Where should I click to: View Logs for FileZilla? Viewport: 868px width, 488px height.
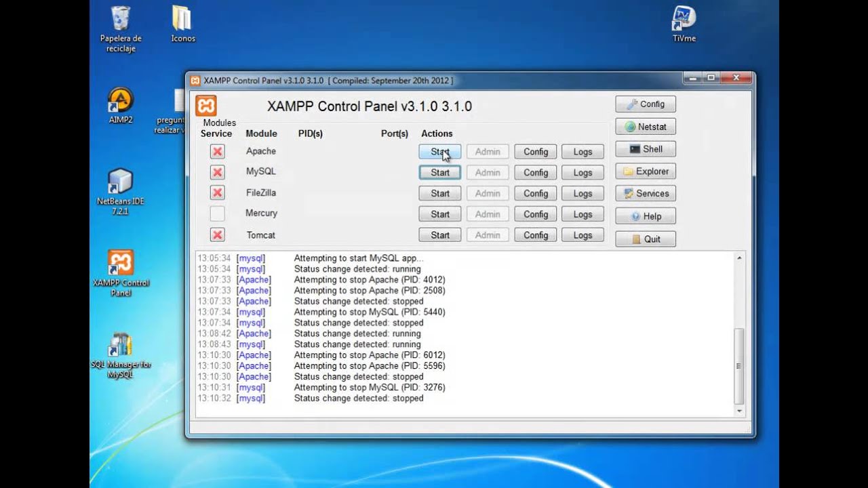(583, 193)
